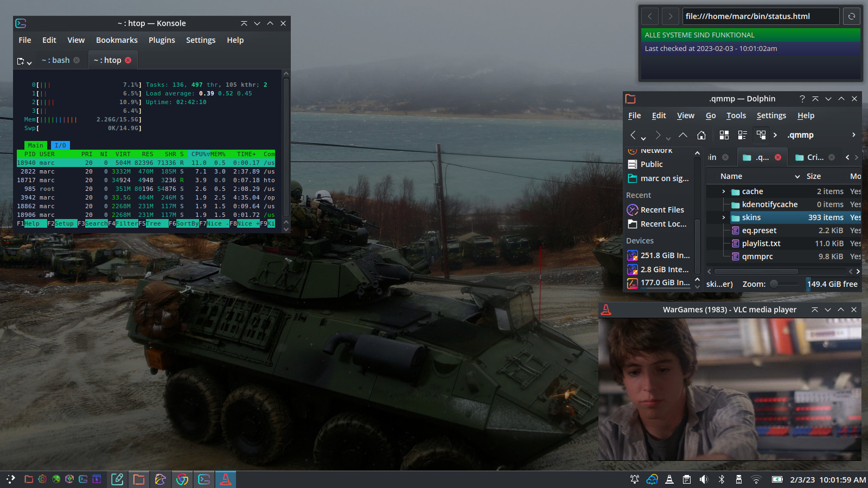Click the VLC cone taskbar entry
This screenshot has width=868, height=488.
[226, 479]
